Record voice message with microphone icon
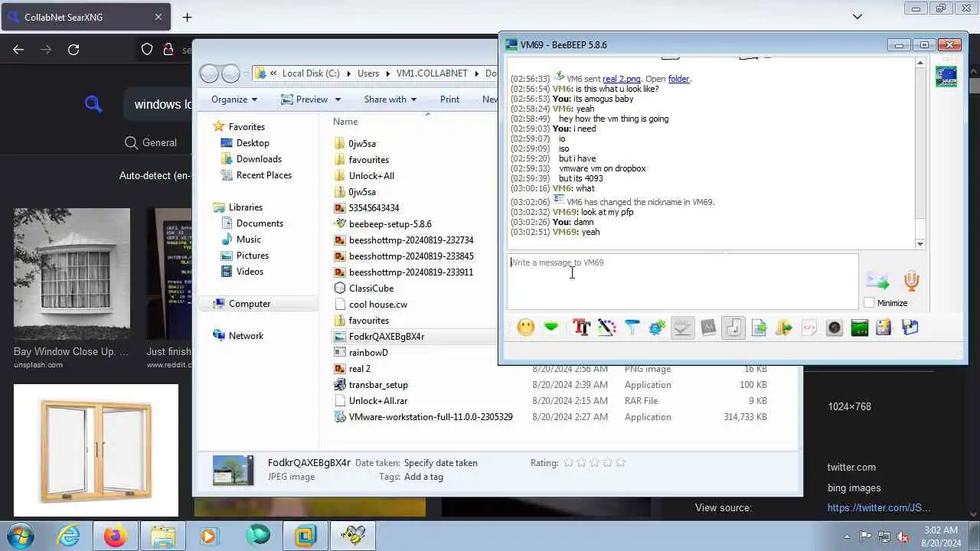The width and height of the screenshot is (980, 551). 911,281
